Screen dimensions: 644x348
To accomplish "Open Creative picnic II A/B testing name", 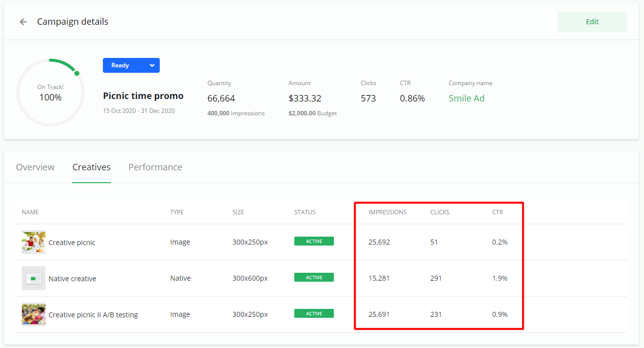I will pyautogui.click(x=93, y=315).
